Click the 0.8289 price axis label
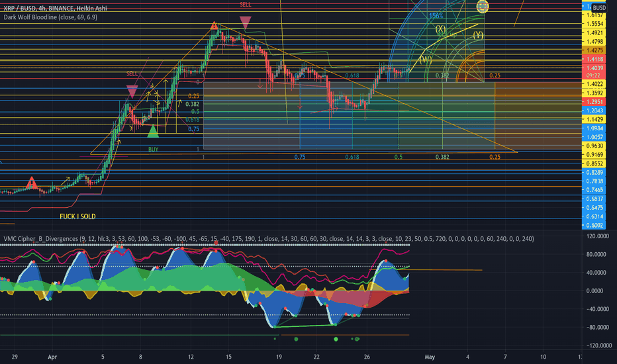 [x=594, y=172]
